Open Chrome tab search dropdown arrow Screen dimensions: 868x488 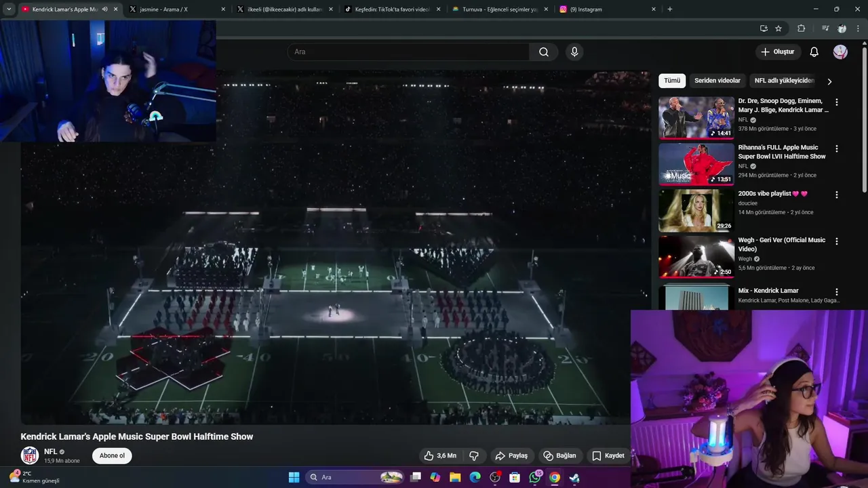pos(9,9)
